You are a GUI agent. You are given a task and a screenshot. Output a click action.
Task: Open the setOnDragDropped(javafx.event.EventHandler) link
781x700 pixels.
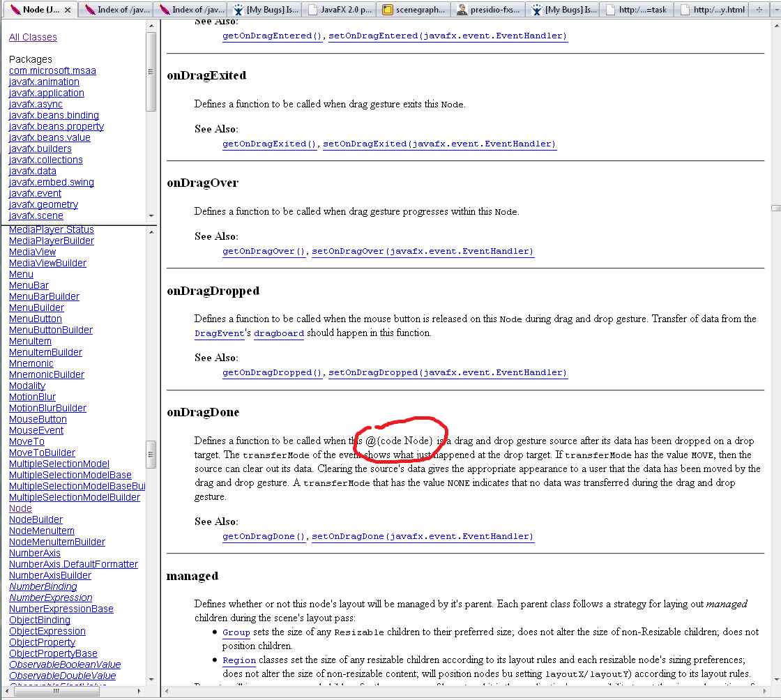tap(448, 372)
